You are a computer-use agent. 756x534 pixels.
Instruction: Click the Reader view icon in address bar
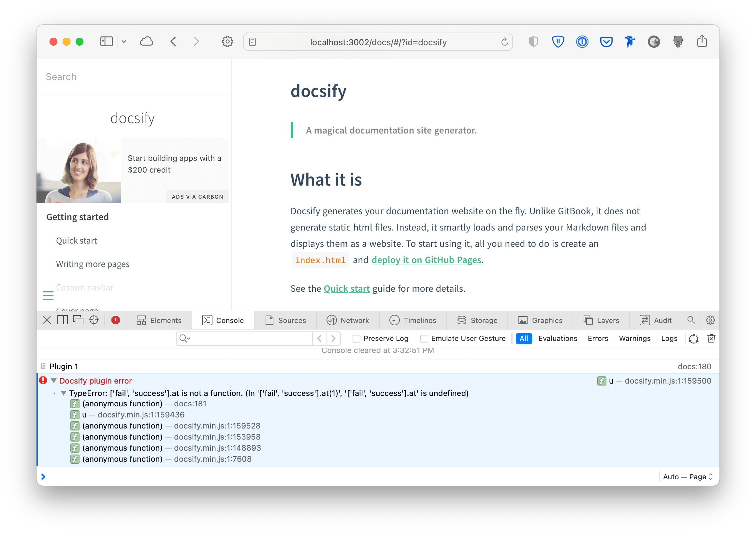coord(253,42)
